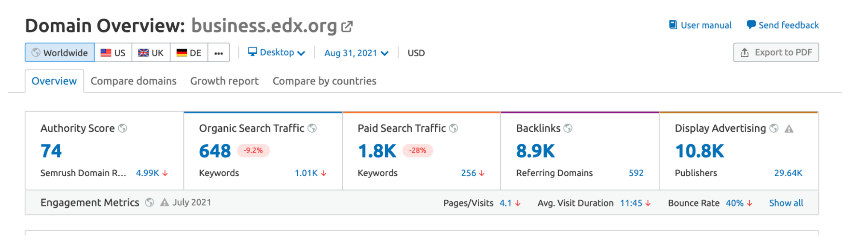
Task: Click the 29.64K Publishers value
Action: [x=788, y=173]
